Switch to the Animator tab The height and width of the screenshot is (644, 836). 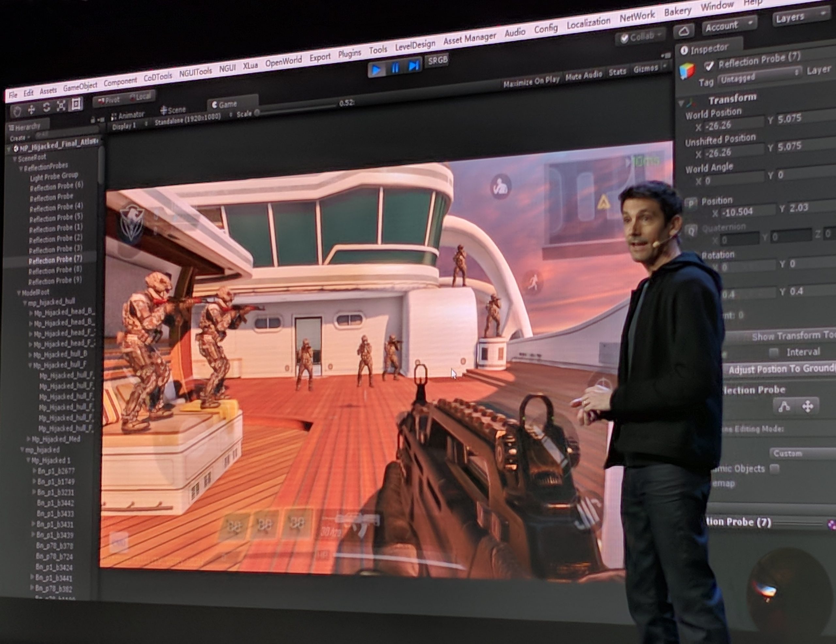tap(127, 115)
